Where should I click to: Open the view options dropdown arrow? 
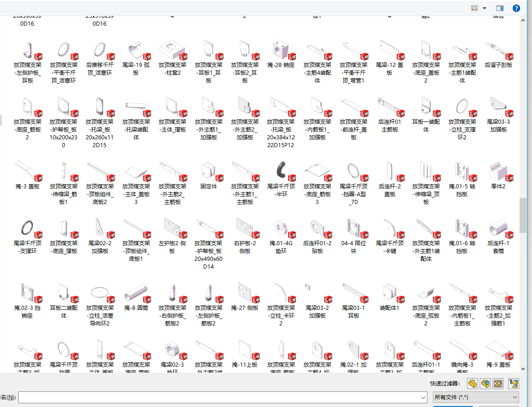click(484, 8)
